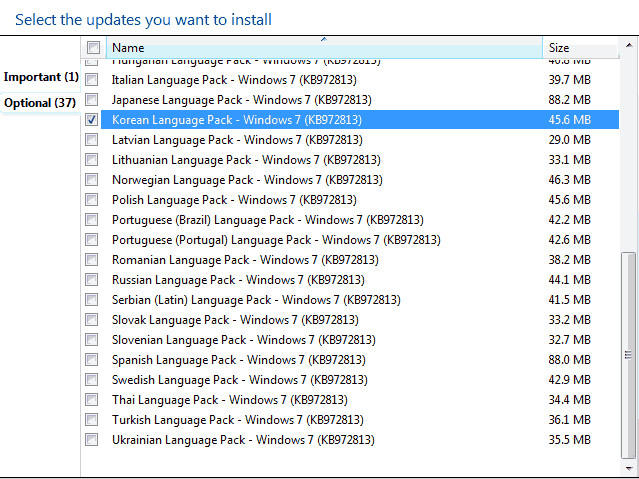Check the Norwegian Language Pack checkbox
Image resolution: width=639 pixels, height=479 pixels.
point(92,179)
